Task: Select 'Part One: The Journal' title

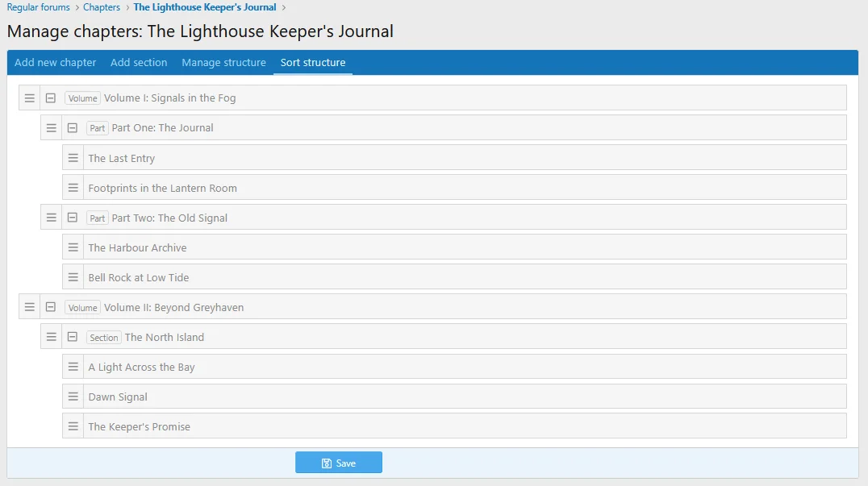Action: tap(162, 127)
